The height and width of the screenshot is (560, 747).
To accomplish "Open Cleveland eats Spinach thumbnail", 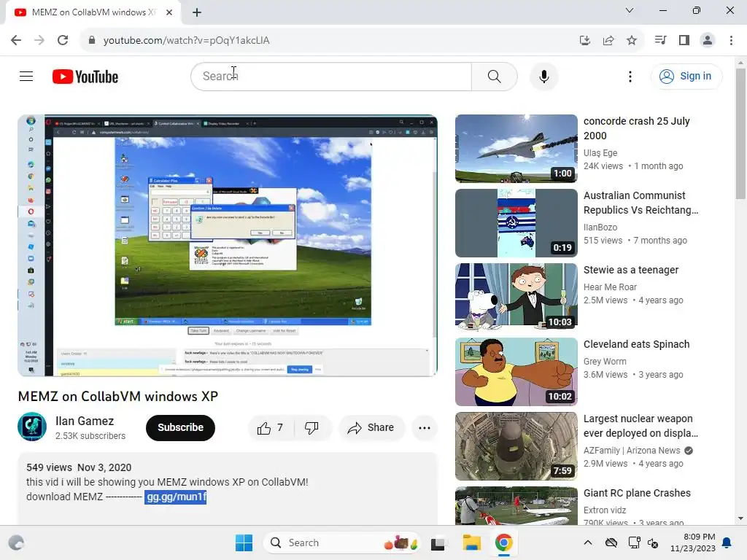I will coord(516,371).
